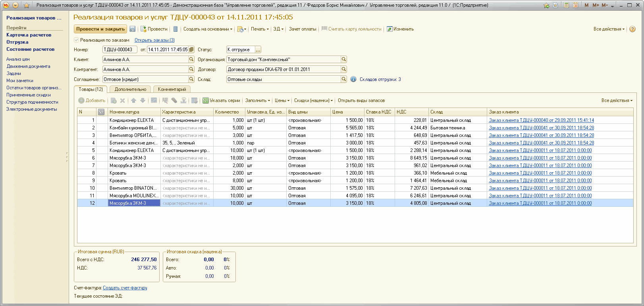Viewport: 644px width, 306px height.
Task: Open the 1C main menu dropdown icon in title bar
Action: 15,5
